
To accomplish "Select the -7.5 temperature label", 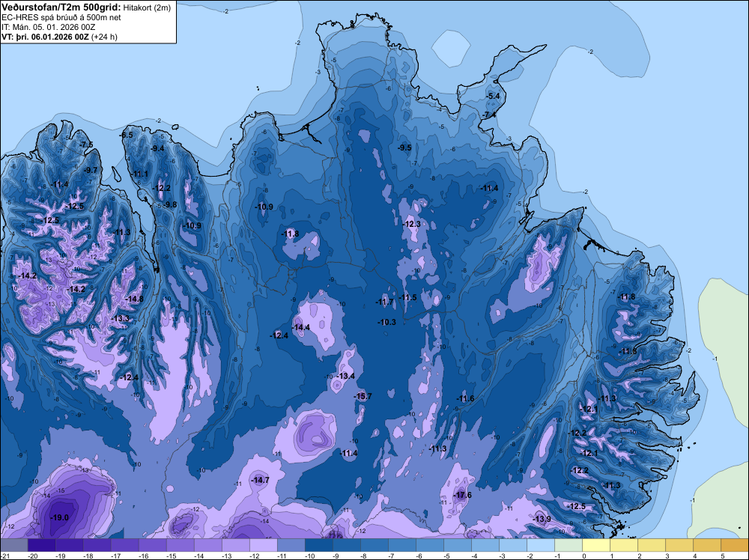I will 86,144.
